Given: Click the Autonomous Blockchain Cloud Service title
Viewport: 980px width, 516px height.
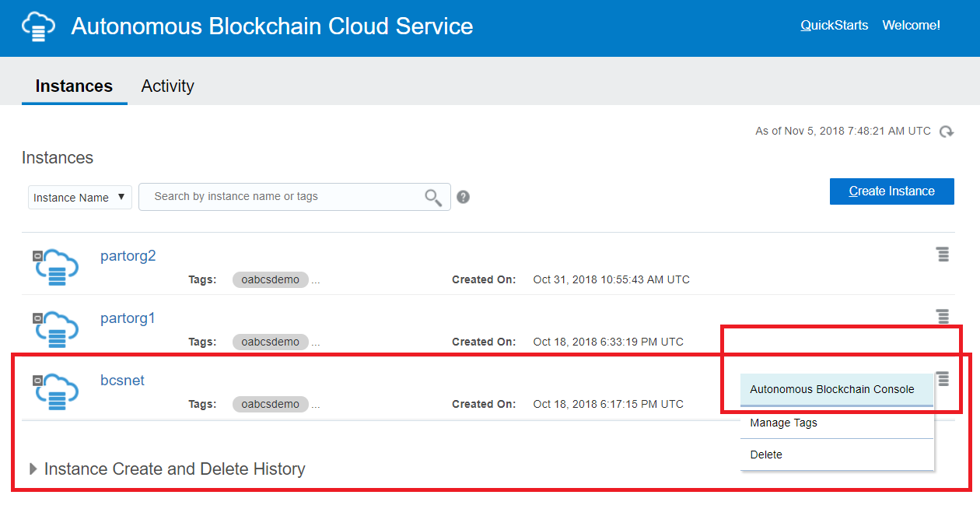Looking at the screenshot, I should pos(272,26).
